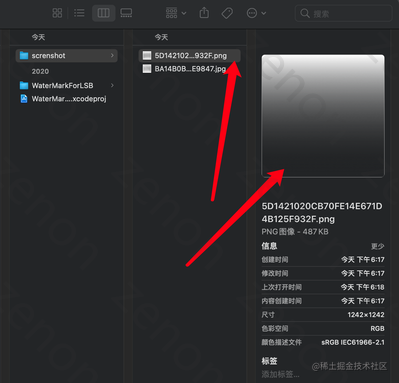Click the Tags toolbar icon

pos(227,13)
